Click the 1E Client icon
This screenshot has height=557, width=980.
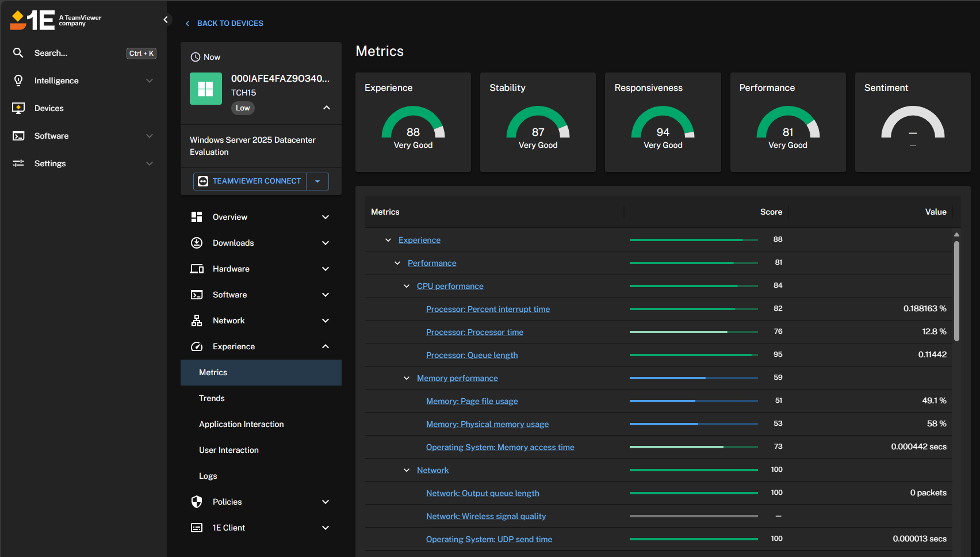(x=197, y=528)
